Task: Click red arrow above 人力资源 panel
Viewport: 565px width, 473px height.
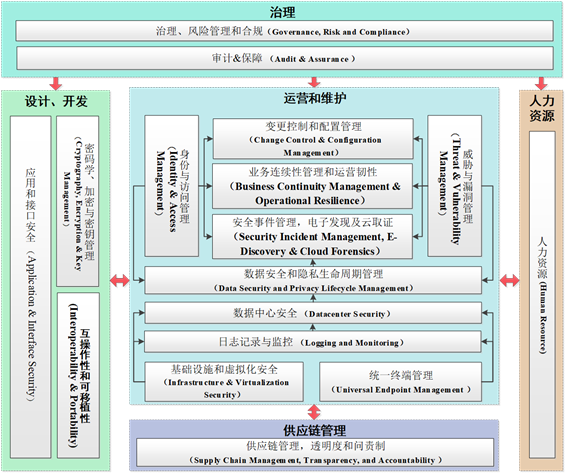Action: (x=541, y=84)
